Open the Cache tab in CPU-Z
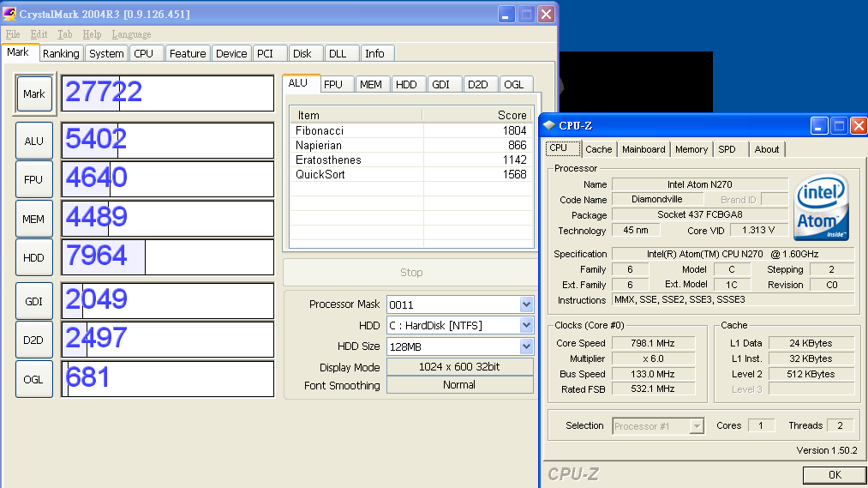This screenshot has height=488, width=868. click(598, 149)
